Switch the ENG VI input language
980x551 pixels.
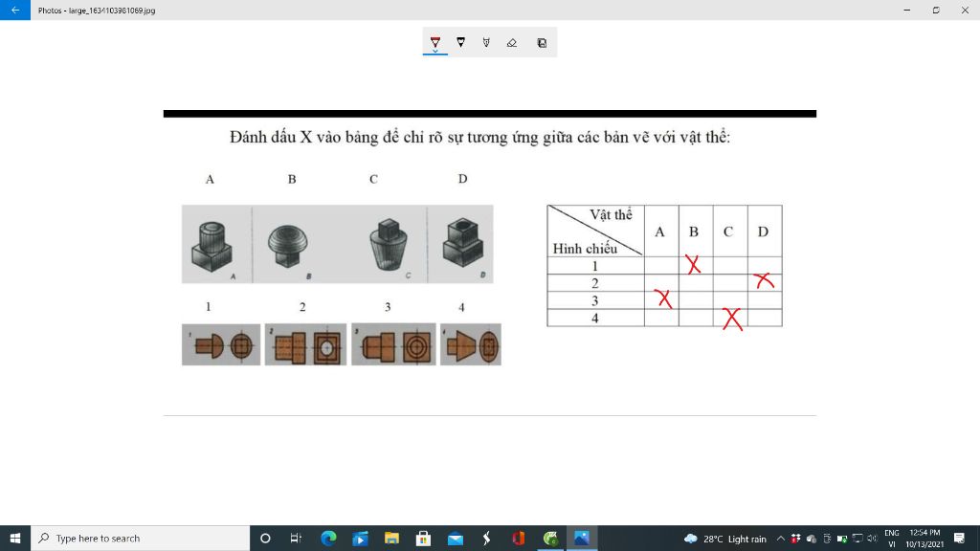point(892,539)
